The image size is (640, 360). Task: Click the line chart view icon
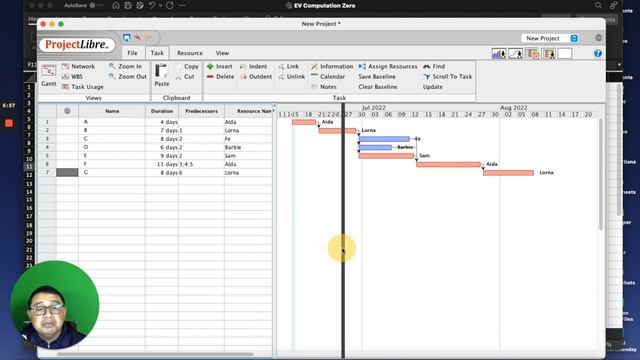tap(515, 53)
